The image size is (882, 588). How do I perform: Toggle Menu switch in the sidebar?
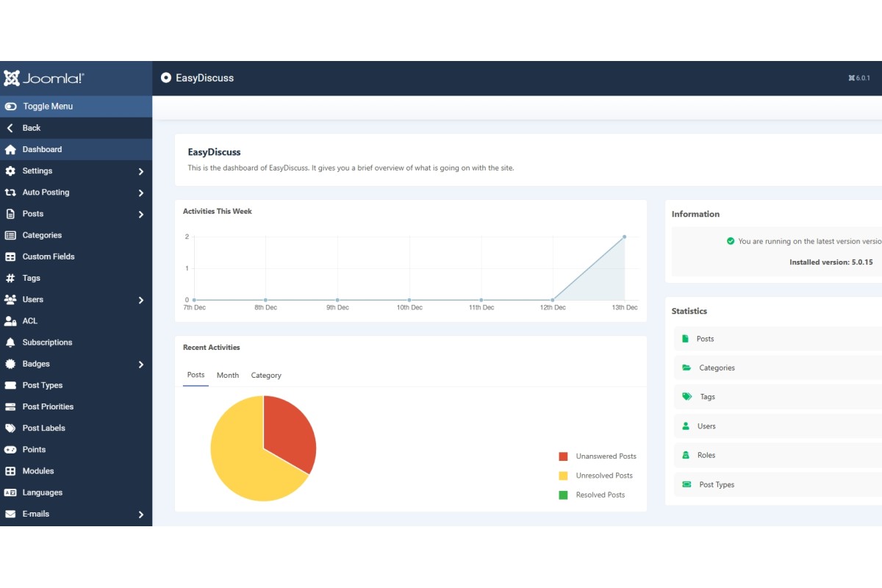(10, 107)
